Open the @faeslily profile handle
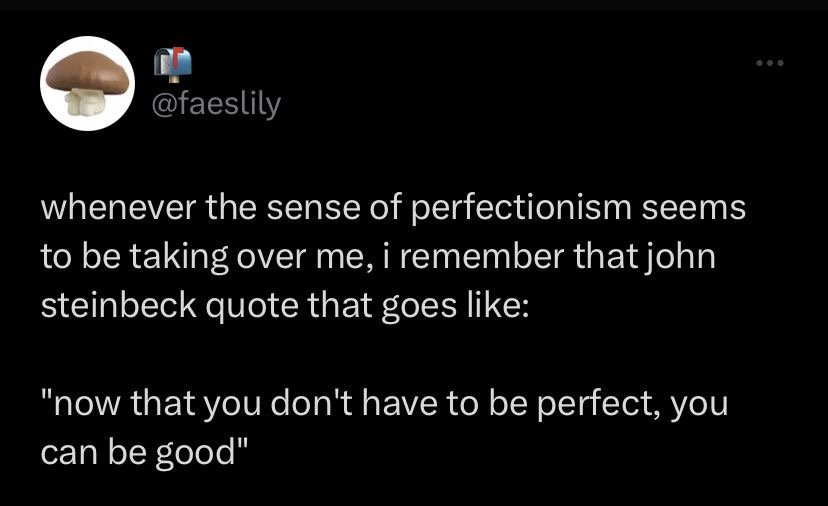This screenshot has width=828, height=506. click(215, 103)
